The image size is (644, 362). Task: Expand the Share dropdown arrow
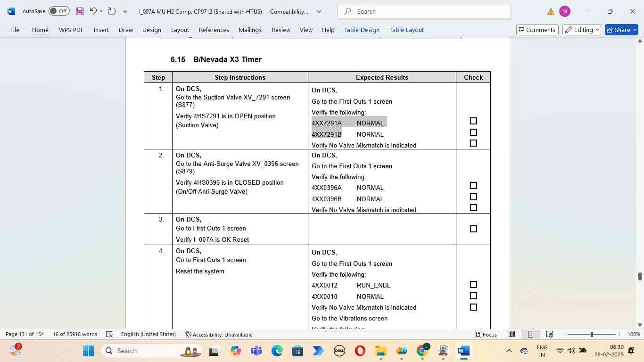635,30
